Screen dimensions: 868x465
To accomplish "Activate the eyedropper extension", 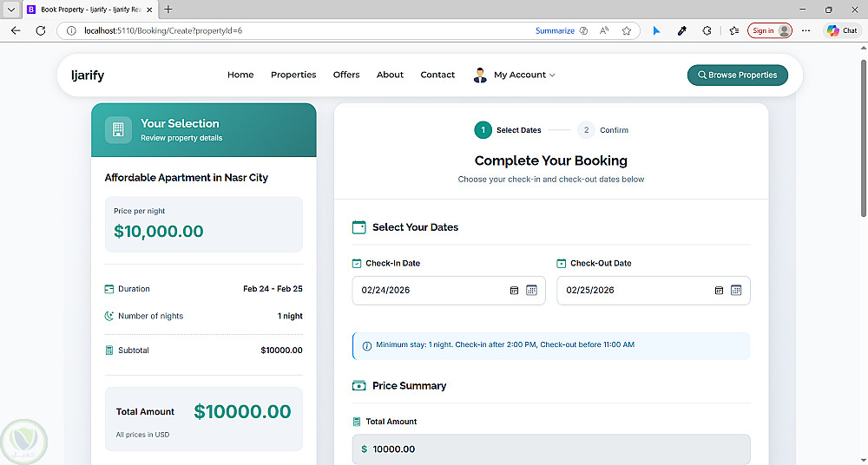I will (x=682, y=30).
